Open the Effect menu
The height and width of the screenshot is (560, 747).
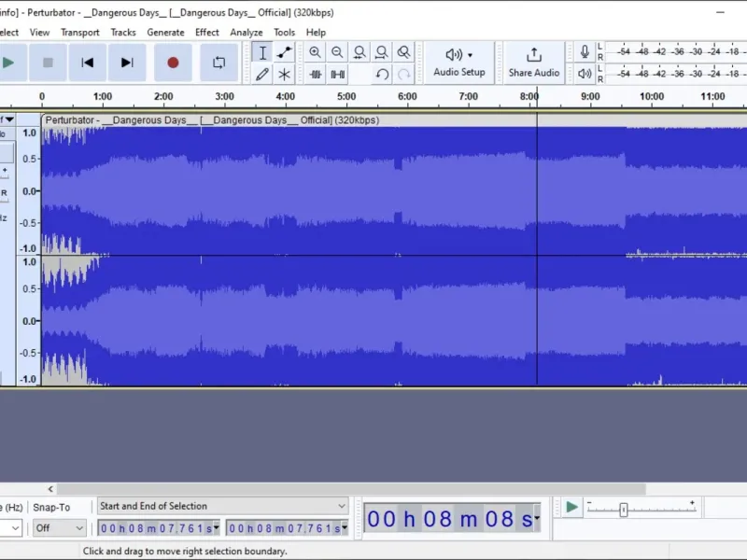tap(206, 33)
